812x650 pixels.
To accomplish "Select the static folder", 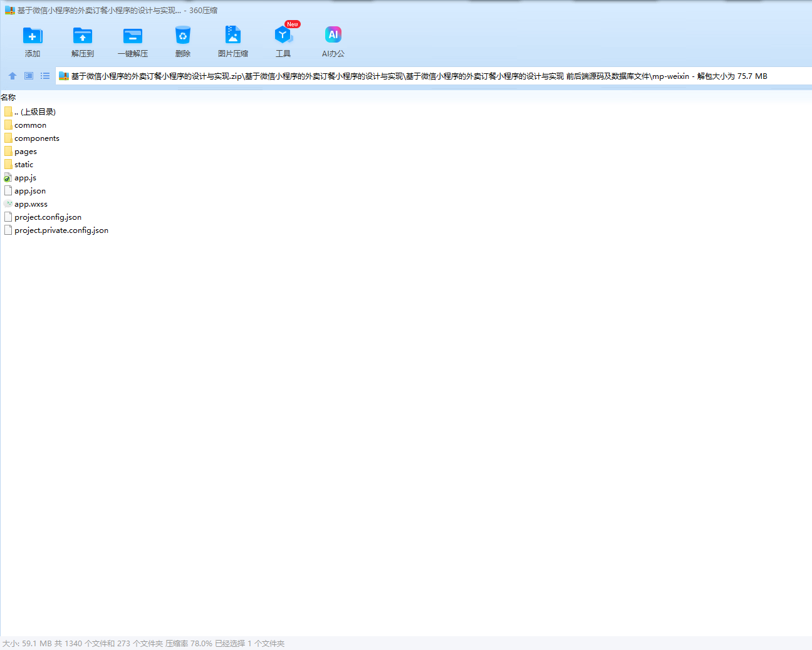I will 18,164.
